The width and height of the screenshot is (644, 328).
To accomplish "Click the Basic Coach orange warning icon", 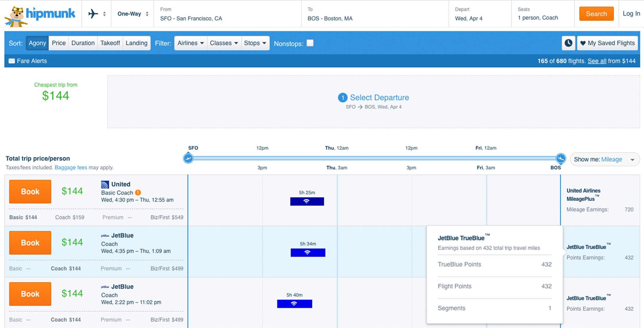I will click(138, 193).
